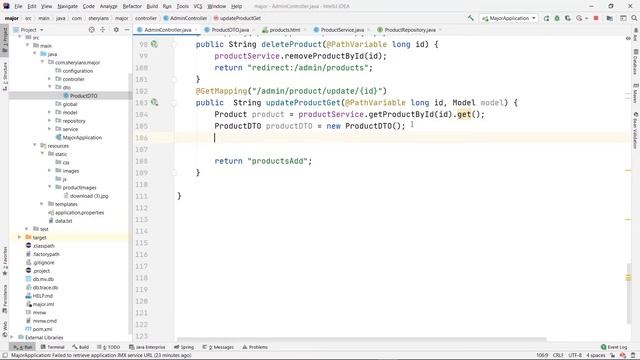Collapse com.sheryians.major package node
The height and width of the screenshot is (360, 640).
pos(42,62)
